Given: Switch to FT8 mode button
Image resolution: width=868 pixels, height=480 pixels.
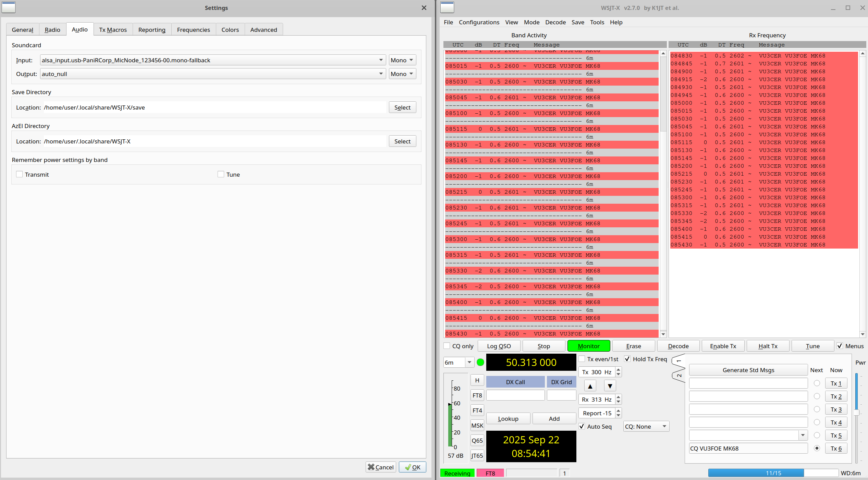Looking at the screenshot, I should pos(477,395).
